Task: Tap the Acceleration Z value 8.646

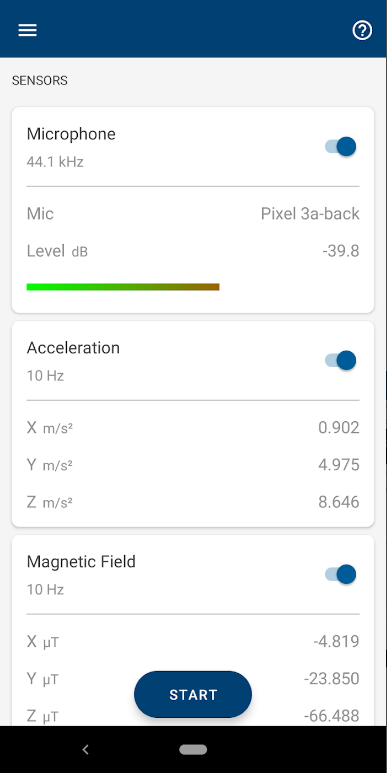Action: coord(339,502)
